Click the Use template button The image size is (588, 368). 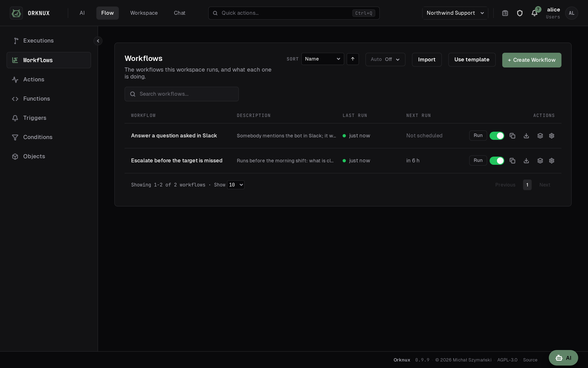(x=472, y=60)
